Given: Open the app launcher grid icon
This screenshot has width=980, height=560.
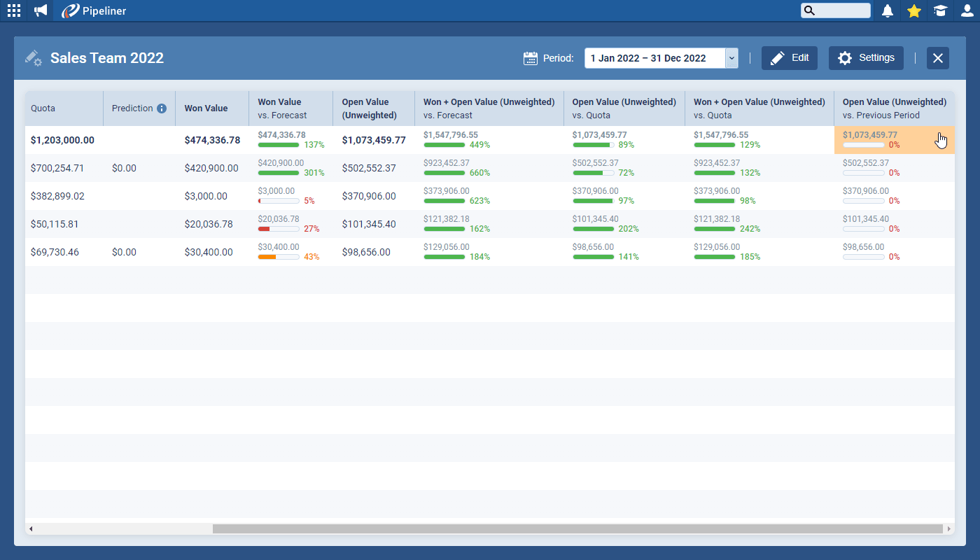Looking at the screenshot, I should [x=13, y=10].
